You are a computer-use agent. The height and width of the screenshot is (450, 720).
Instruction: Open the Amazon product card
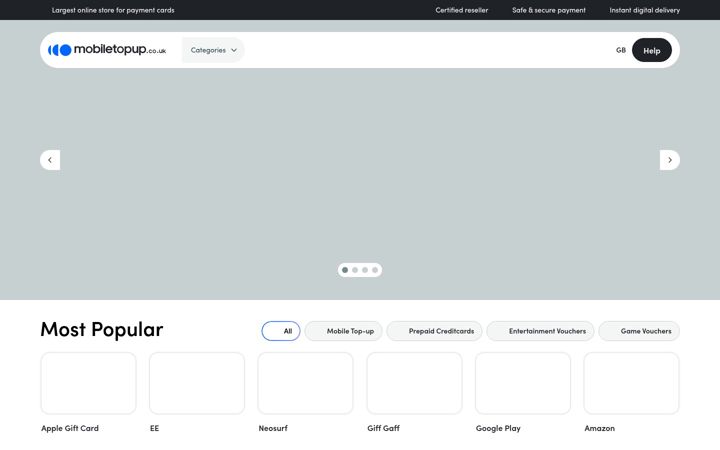tap(631, 383)
